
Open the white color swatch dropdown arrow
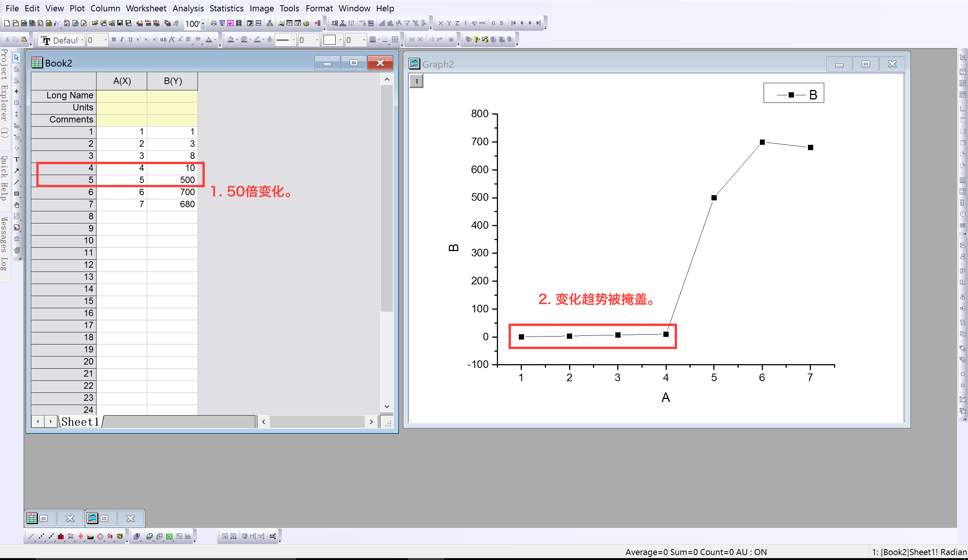click(x=340, y=40)
